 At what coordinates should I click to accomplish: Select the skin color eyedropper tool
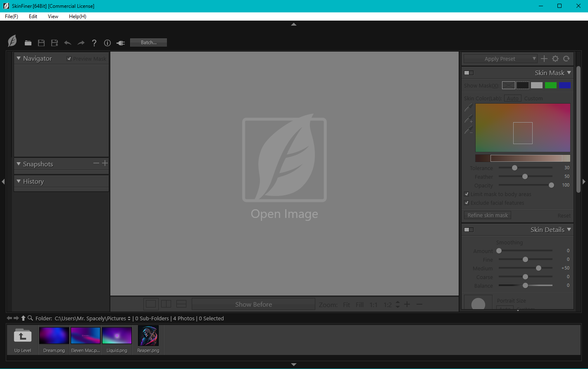469,108
